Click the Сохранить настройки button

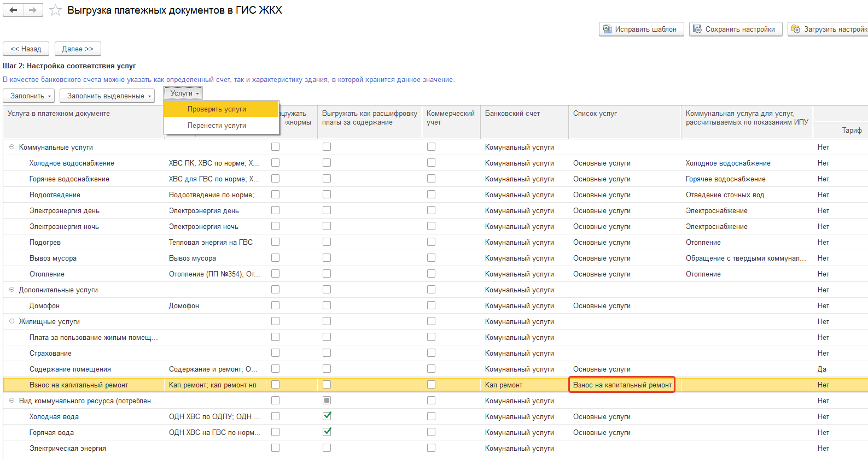(x=736, y=29)
